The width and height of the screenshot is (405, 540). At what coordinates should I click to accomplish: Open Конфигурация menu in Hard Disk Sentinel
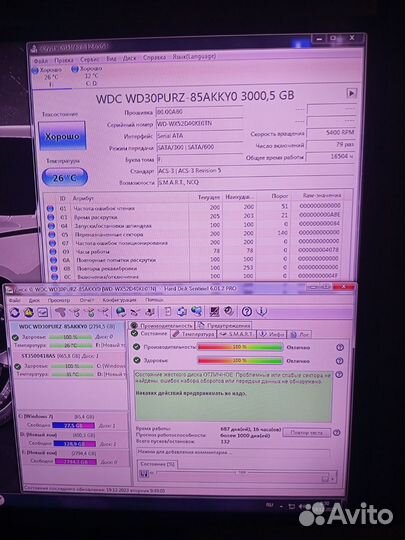point(119,300)
